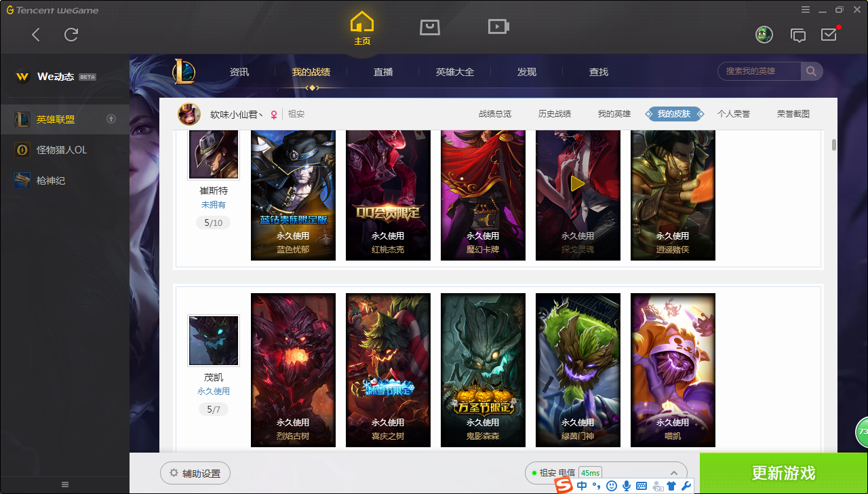Switch to the 荣誉截图 tab

793,114
